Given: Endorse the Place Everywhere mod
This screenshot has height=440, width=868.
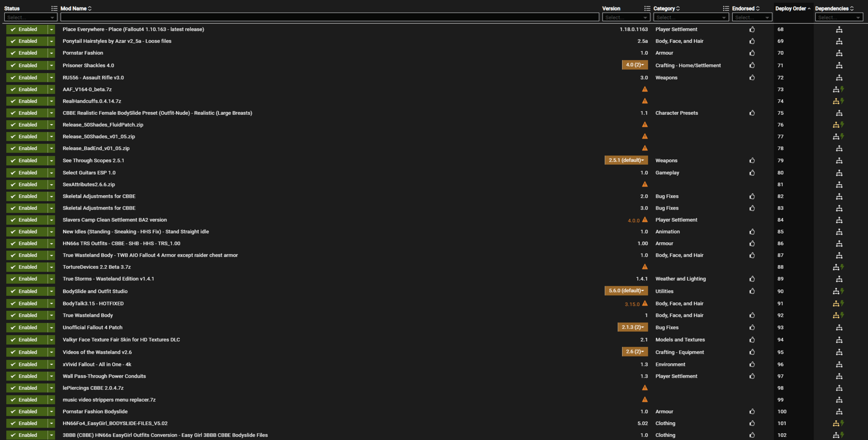Looking at the screenshot, I should 752,29.
